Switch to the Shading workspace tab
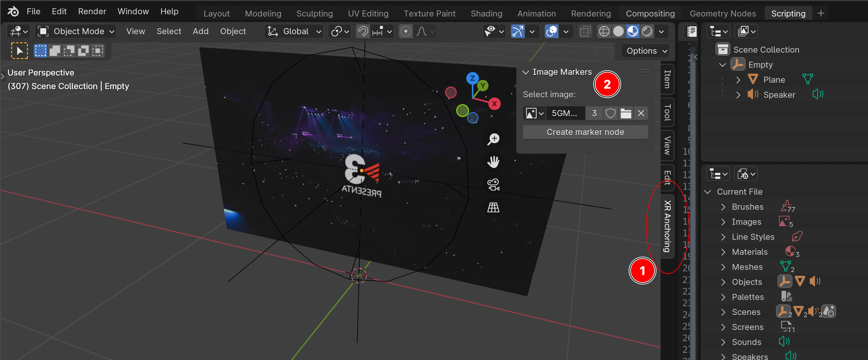The width and height of the screenshot is (868, 360). [486, 14]
